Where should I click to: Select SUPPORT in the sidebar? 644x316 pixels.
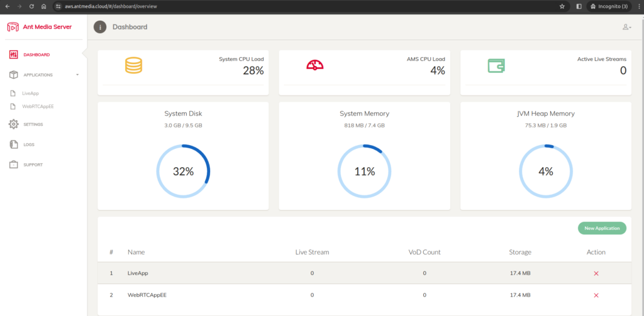tap(33, 165)
